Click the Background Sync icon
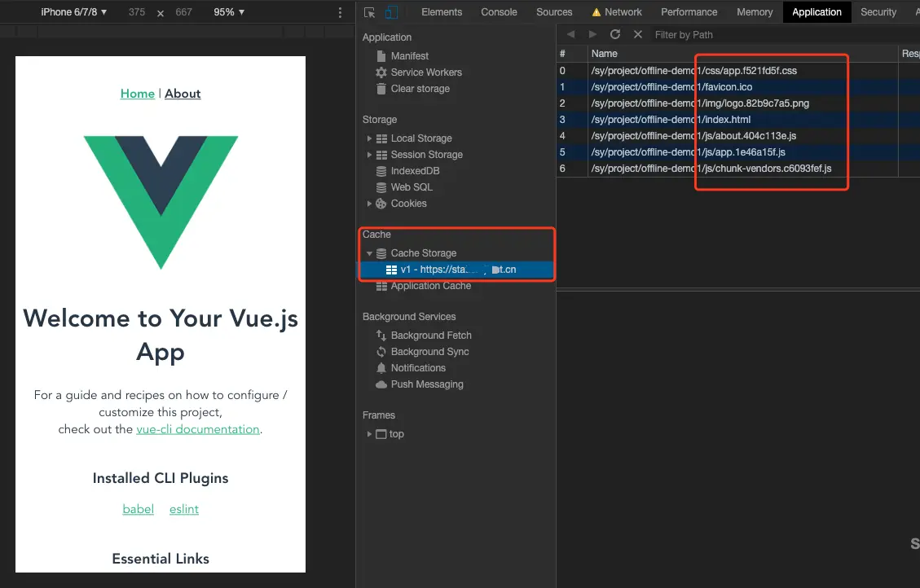Screen dimensions: 920x588 point(381,352)
